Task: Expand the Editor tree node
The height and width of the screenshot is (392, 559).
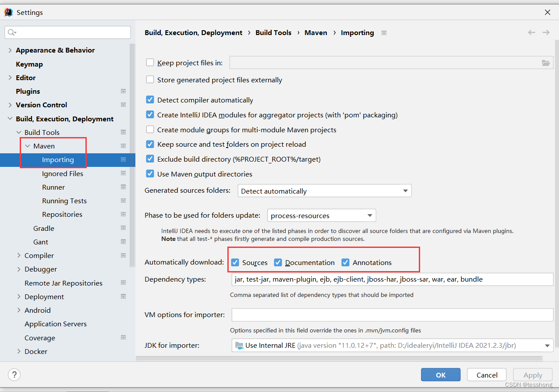Action: click(x=10, y=78)
